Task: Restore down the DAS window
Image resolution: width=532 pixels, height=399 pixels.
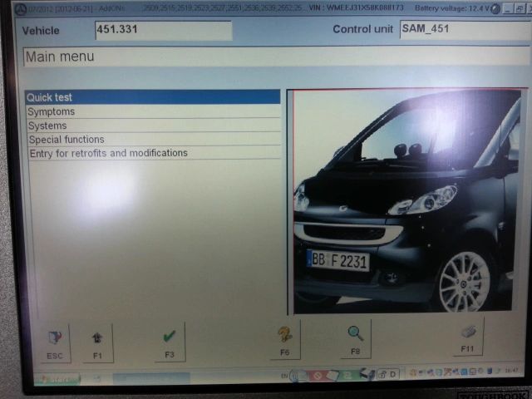Action: click(520, 9)
